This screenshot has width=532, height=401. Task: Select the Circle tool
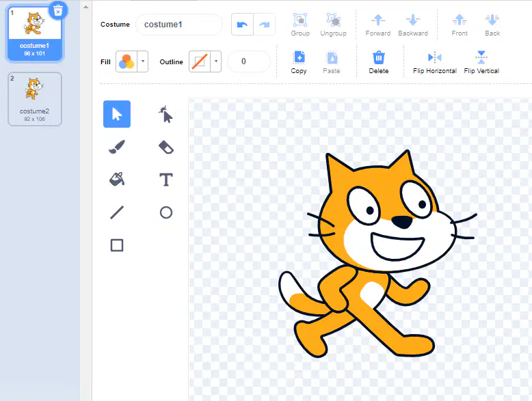click(x=166, y=212)
